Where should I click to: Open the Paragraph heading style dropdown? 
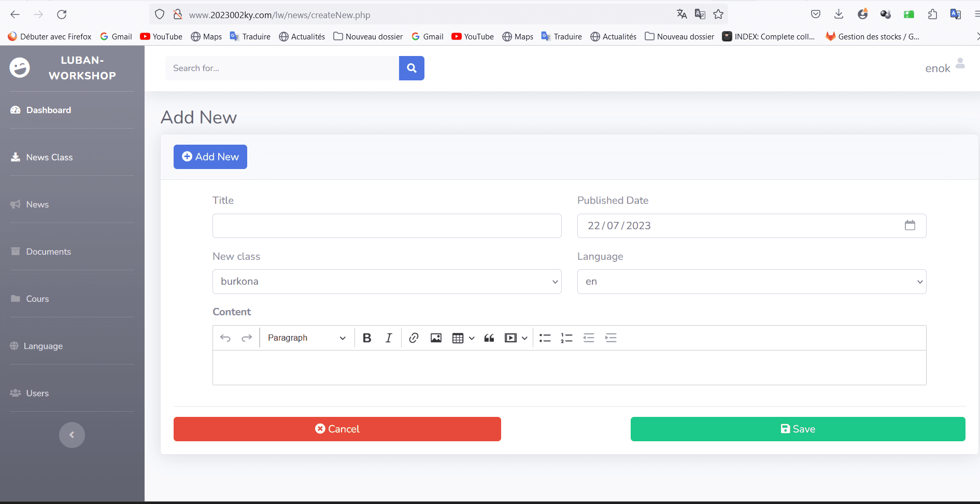click(x=306, y=338)
